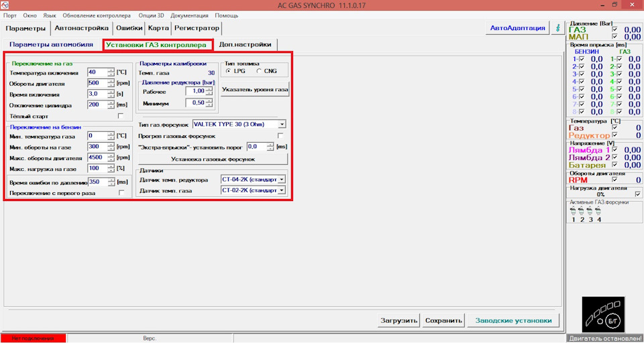Open the Помощь menu

point(226,15)
